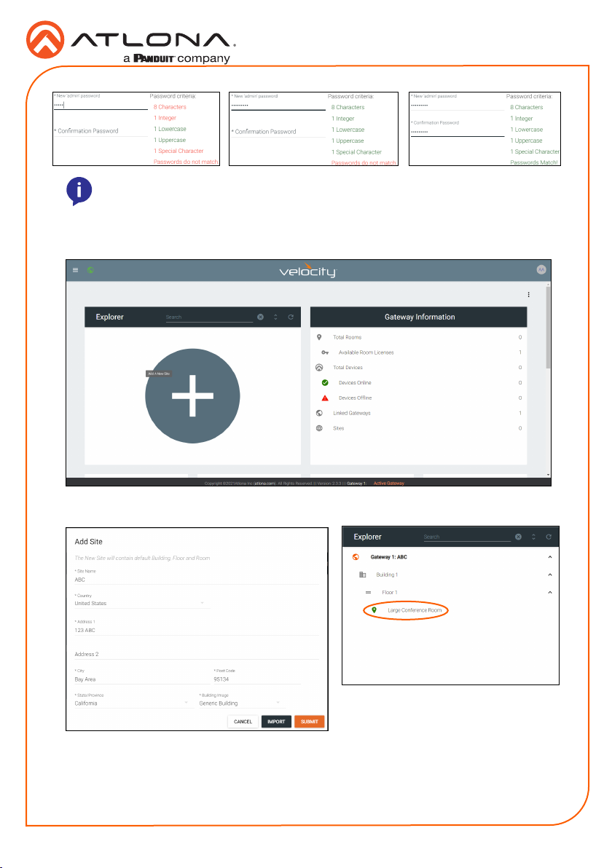Viewport: 612px width, 868px height.
Task: Click the green Passwords Match! message
Action: [x=534, y=162]
